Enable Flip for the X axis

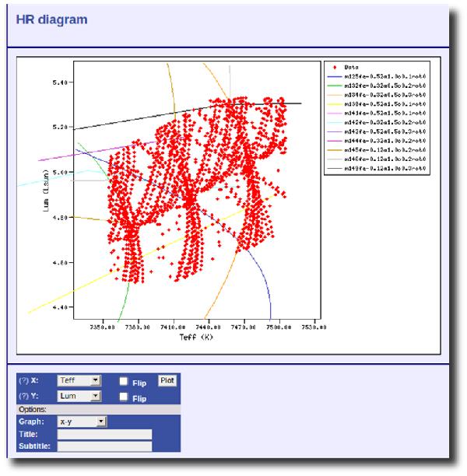pos(123,382)
